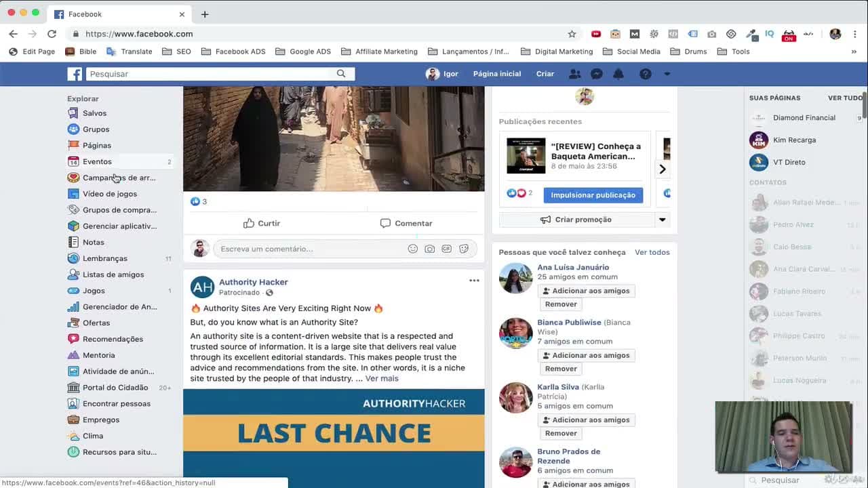Open the help question mark icon
Screen dimensions: 868x488
click(646, 74)
